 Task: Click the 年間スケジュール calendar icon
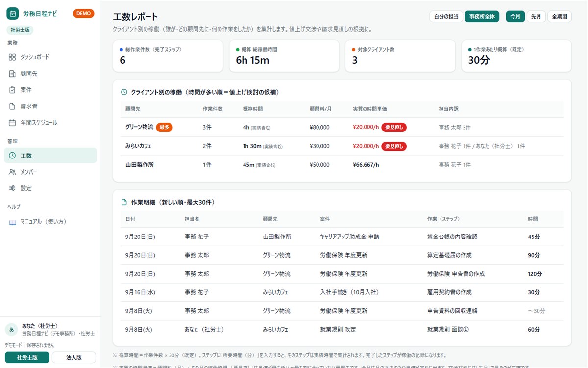(x=12, y=123)
